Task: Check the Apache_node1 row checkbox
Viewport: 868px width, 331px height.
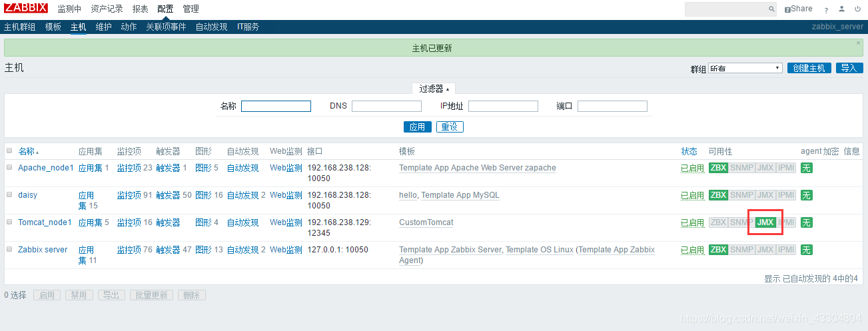Action: click(9, 167)
